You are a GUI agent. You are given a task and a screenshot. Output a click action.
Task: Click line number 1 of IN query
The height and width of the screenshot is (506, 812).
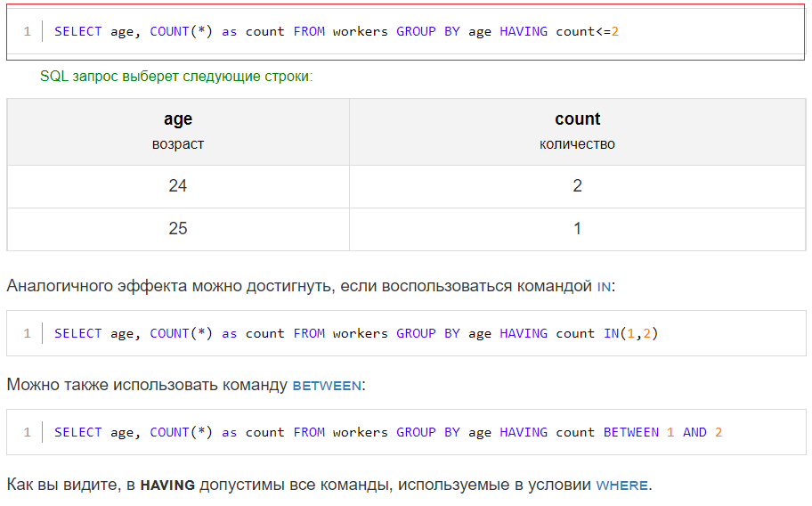27,333
